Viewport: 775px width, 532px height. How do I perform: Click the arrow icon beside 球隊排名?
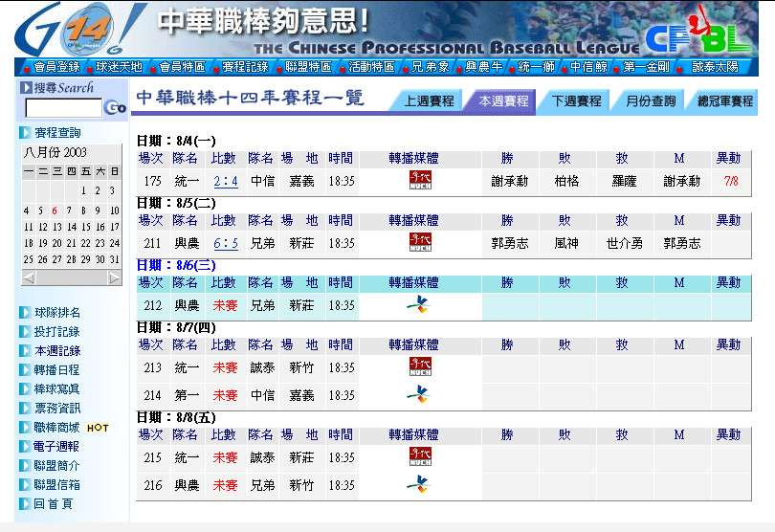tap(25, 313)
